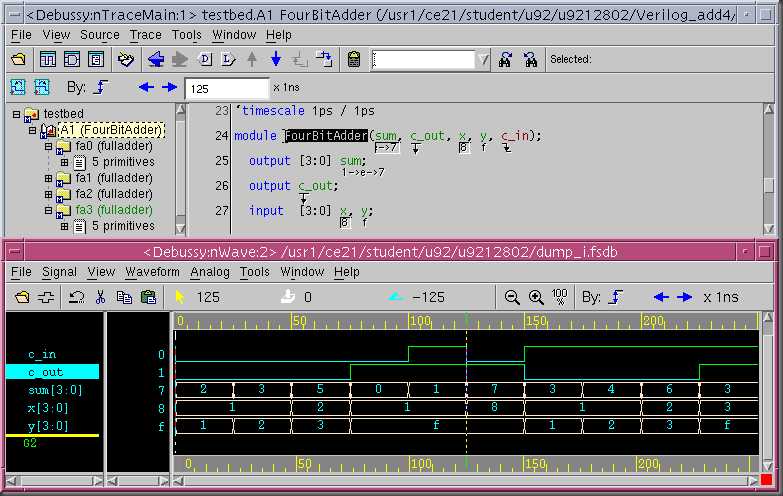
Task: Click the open file icon in nWave toolbar
Action: coord(22,297)
